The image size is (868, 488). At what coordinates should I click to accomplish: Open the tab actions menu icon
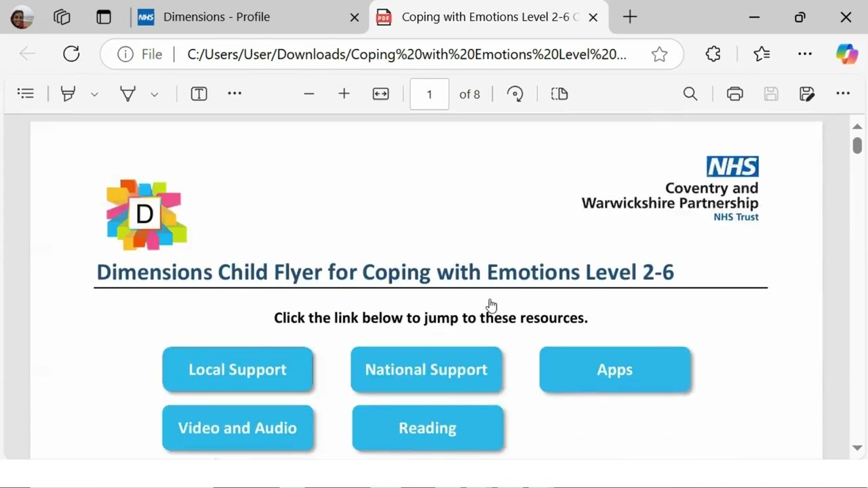click(103, 17)
